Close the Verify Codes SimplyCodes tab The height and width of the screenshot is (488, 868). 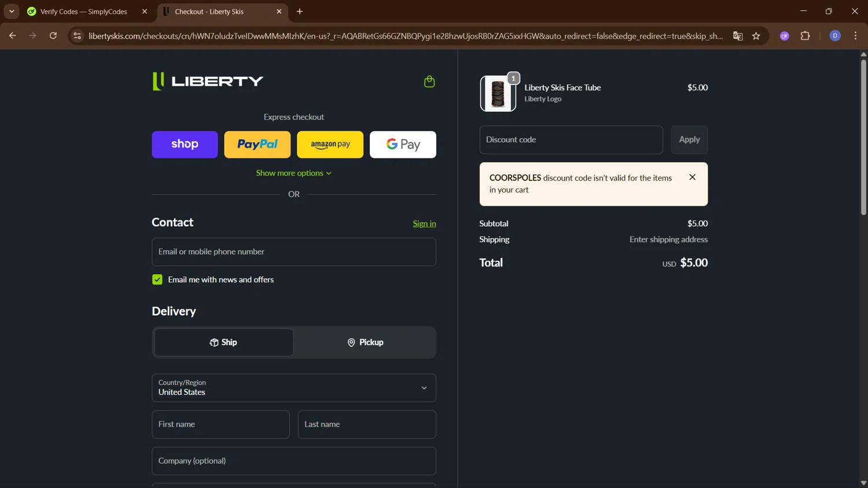145,12
